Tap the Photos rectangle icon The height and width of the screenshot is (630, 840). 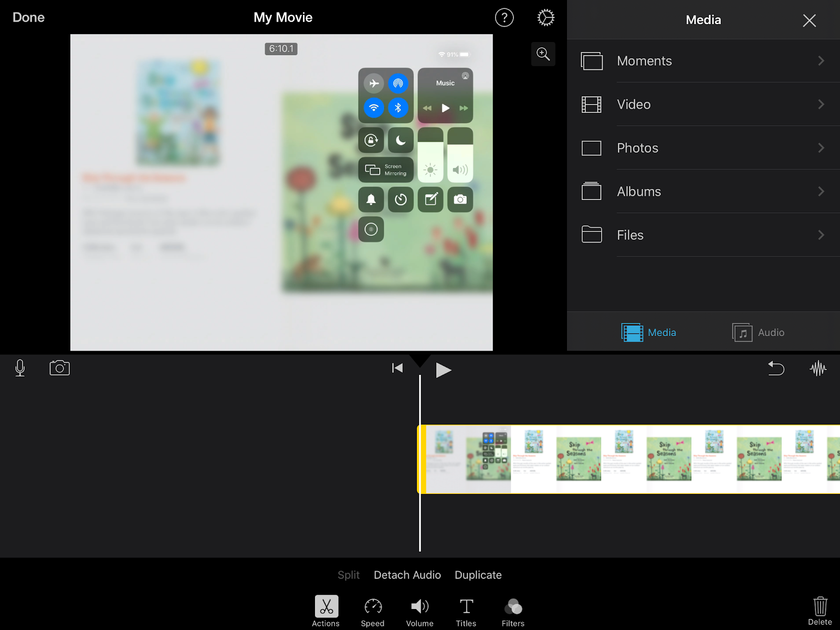(x=592, y=148)
